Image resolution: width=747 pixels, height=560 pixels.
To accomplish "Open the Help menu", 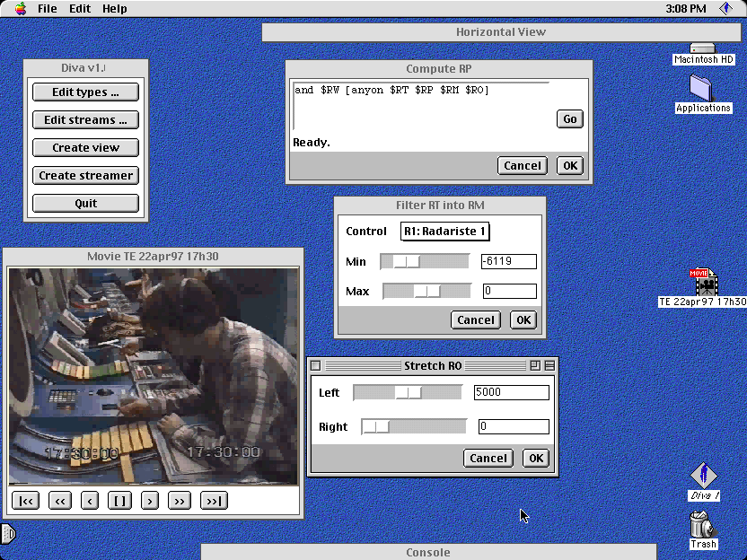I will pyautogui.click(x=114, y=8).
